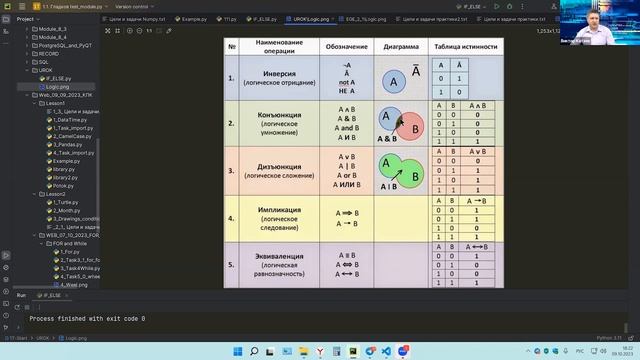The width and height of the screenshot is (640, 360).
Task: Open the Structure tool window icon
Action: (x=6, y=31)
